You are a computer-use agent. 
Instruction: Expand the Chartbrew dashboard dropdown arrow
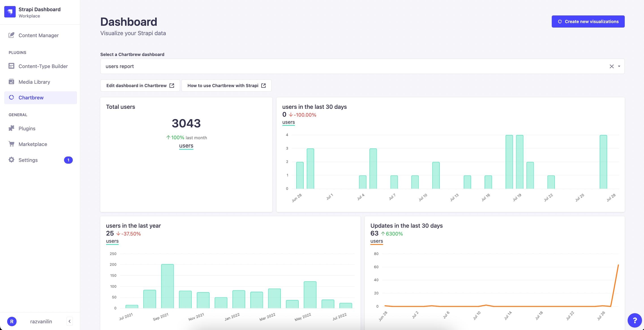click(x=619, y=66)
